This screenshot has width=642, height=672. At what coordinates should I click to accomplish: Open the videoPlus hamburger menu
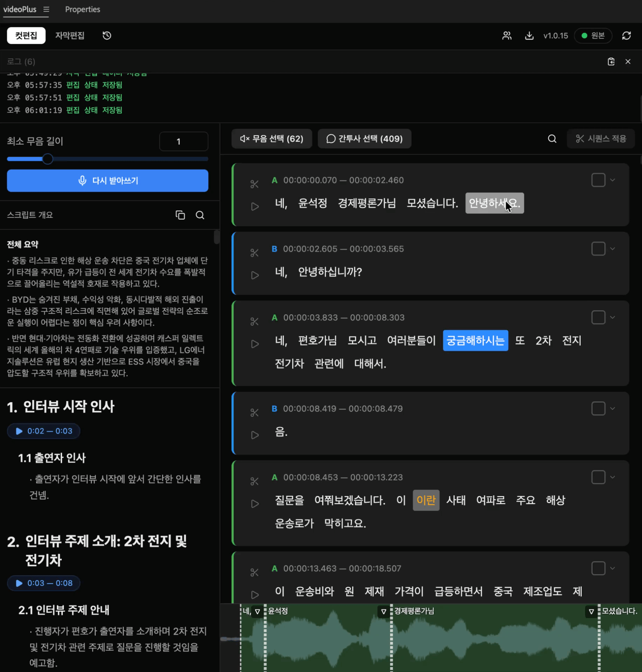pos(46,9)
